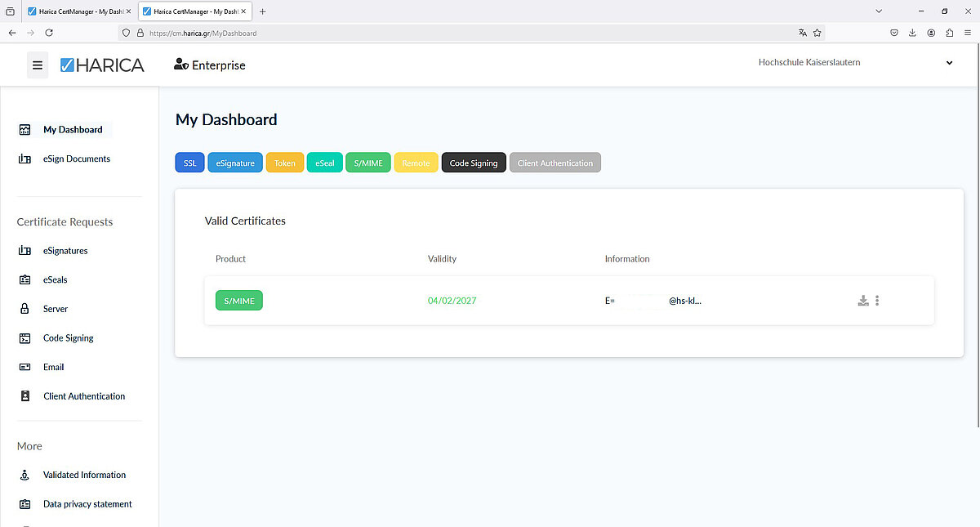Open Code Signing requests in the sidebar
This screenshot has width=980, height=527.
(69, 338)
